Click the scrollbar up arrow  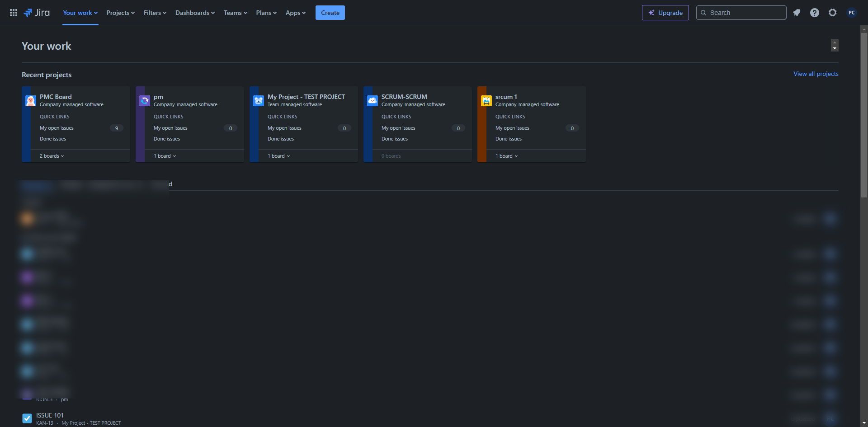[x=864, y=29]
